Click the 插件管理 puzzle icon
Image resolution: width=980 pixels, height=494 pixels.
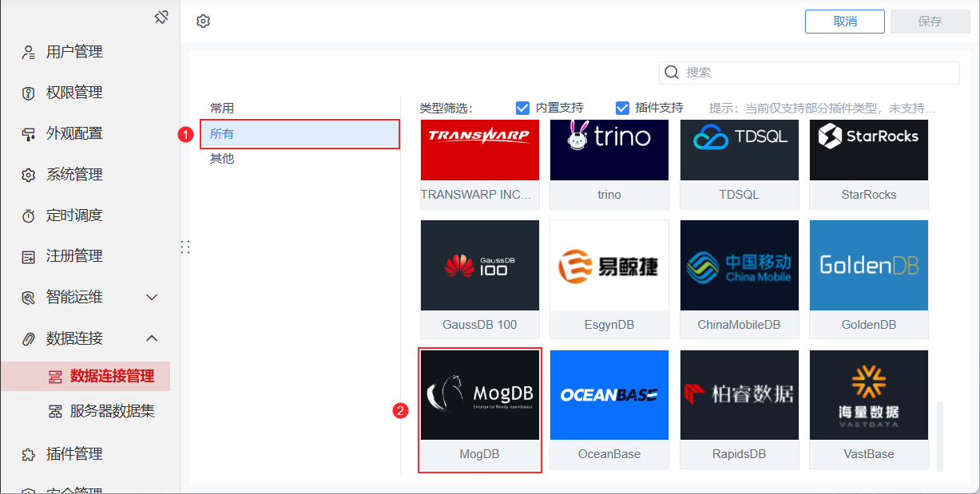pos(29,454)
